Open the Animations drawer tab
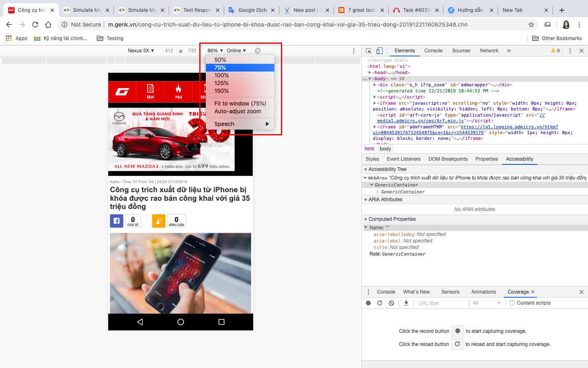This screenshot has height=368, width=588. pyautogui.click(x=483, y=292)
